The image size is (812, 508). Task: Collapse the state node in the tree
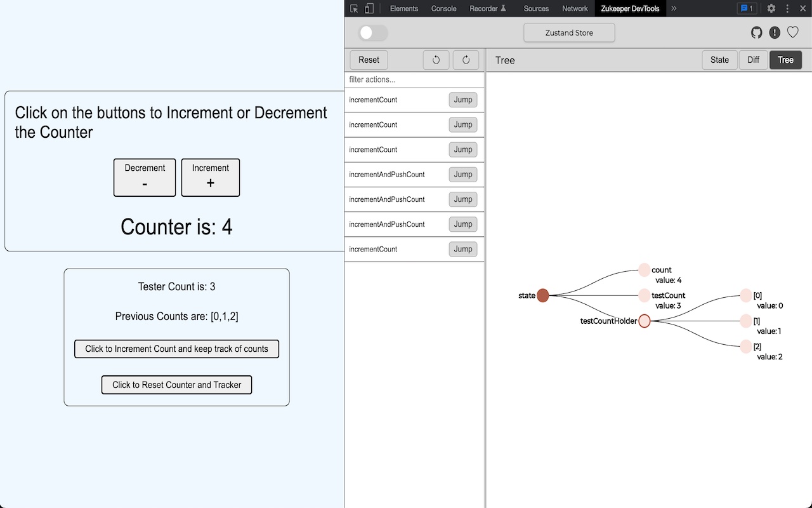[x=542, y=295]
